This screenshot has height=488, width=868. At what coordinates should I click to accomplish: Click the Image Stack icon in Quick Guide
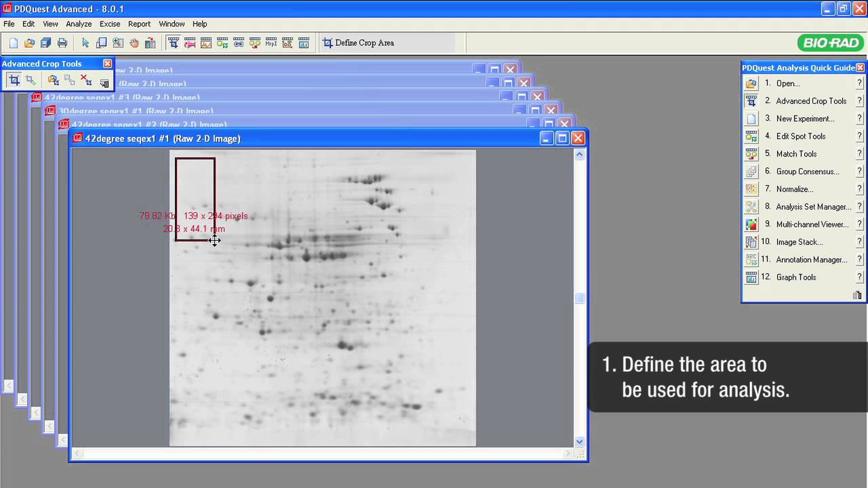pyautogui.click(x=751, y=242)
